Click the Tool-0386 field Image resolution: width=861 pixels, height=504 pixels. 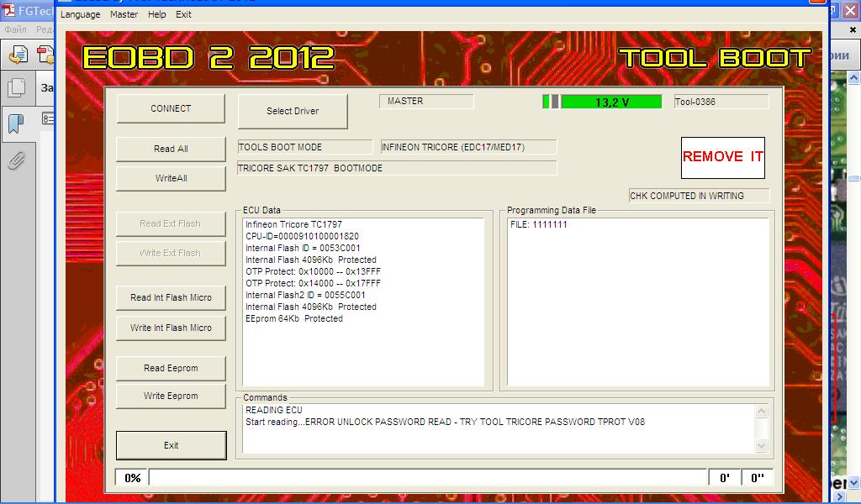(721, 102)
